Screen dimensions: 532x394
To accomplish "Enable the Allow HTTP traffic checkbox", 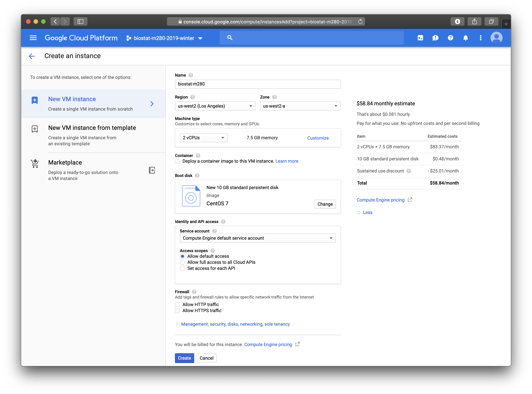I will 177,305.
